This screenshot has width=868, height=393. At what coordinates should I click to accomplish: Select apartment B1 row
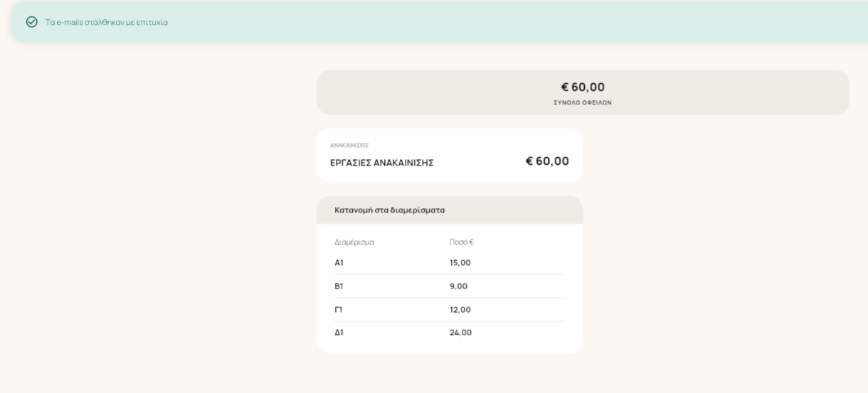(450, 286)
